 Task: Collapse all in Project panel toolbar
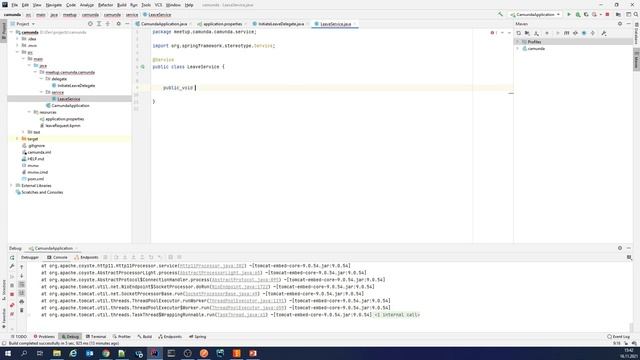point(108,24)
